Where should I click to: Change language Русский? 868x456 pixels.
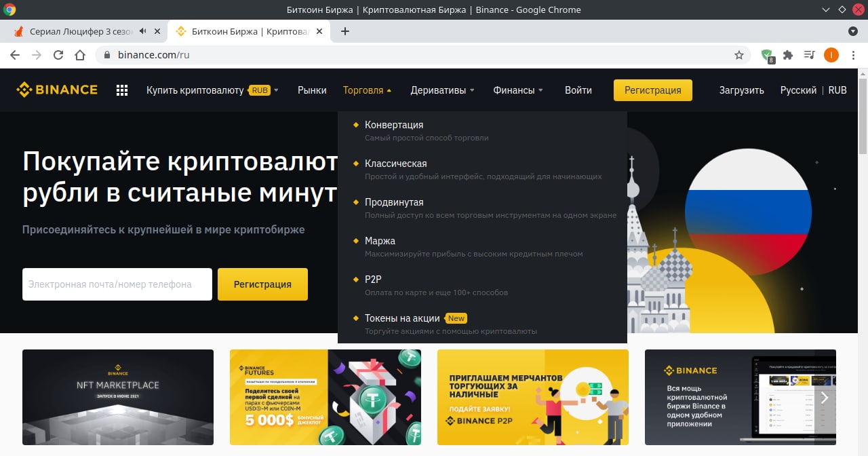798,90
